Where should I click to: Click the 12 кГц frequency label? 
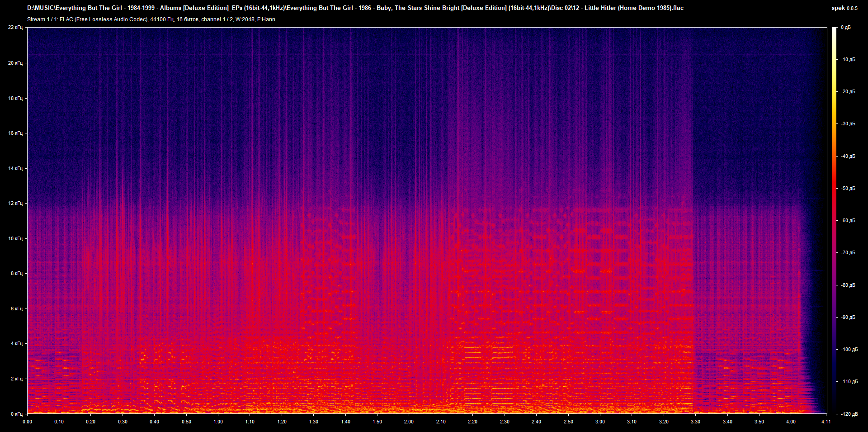coord(15,203)
